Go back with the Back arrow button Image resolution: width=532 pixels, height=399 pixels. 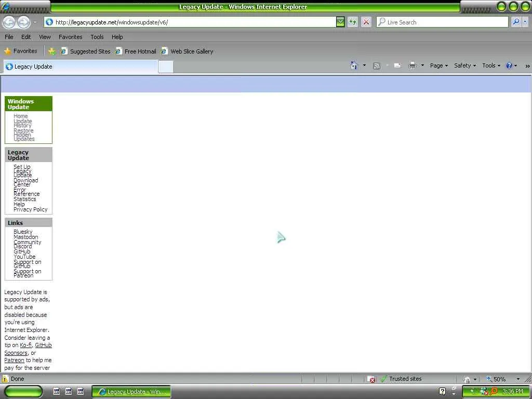(9, 22)
